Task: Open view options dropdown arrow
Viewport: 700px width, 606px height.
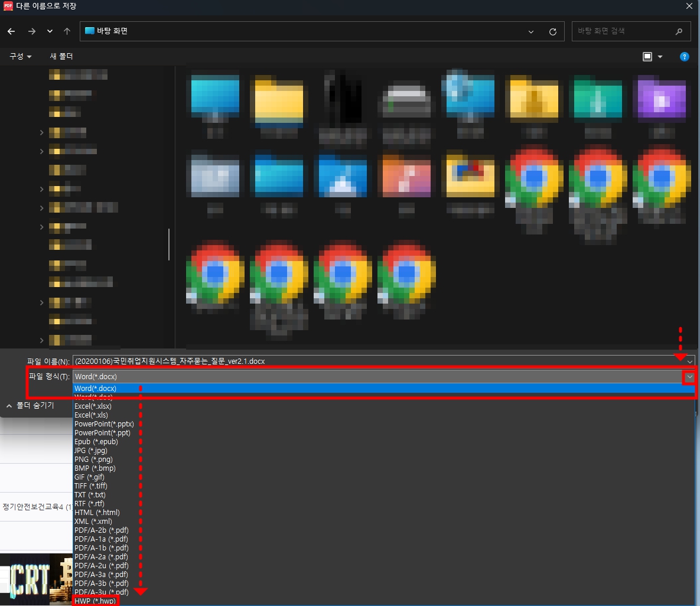Action: pos(660,57)
